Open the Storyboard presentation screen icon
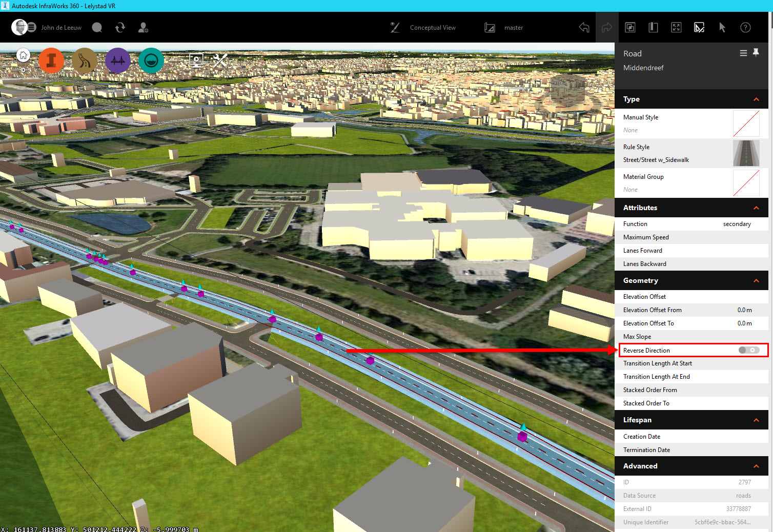The image size is (773, 532). click(196, 59)
